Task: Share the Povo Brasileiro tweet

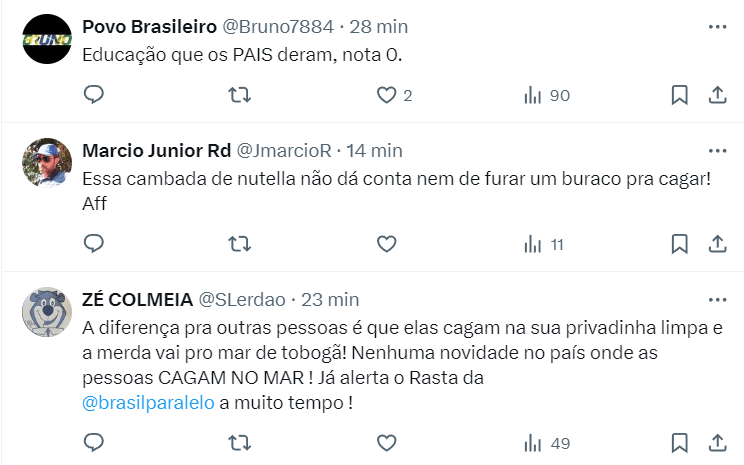Action: click(716, 95)
